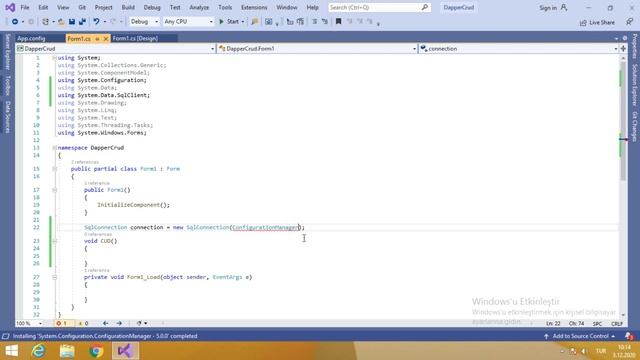Image resolution: width=640 pixels, height=360 pixels.
Task: Save the current file with the disk icon
Action: point(72,22)
